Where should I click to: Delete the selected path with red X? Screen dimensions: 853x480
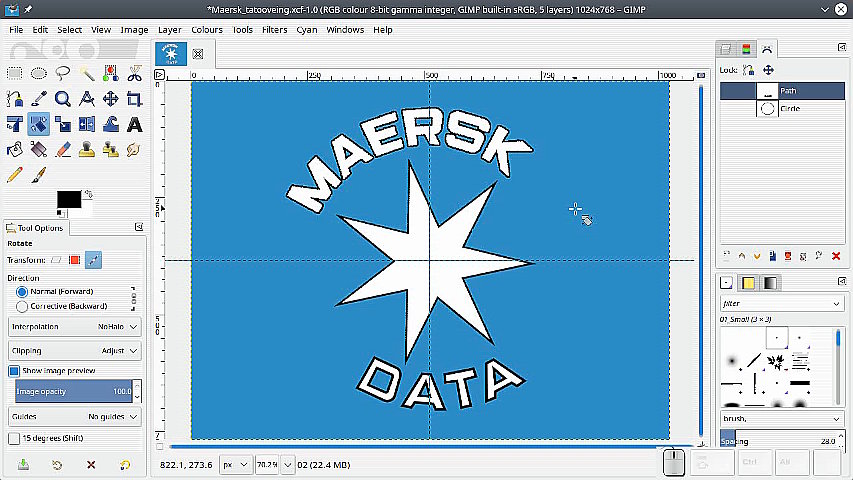[836, 256]
